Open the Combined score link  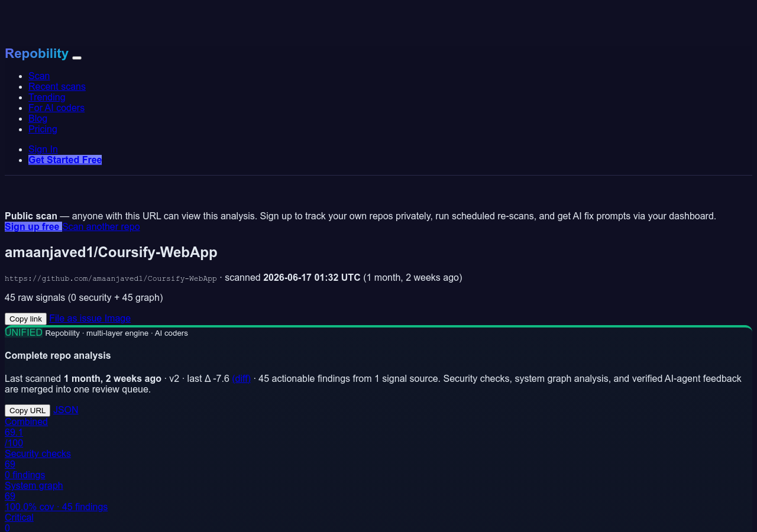point(26,421)
